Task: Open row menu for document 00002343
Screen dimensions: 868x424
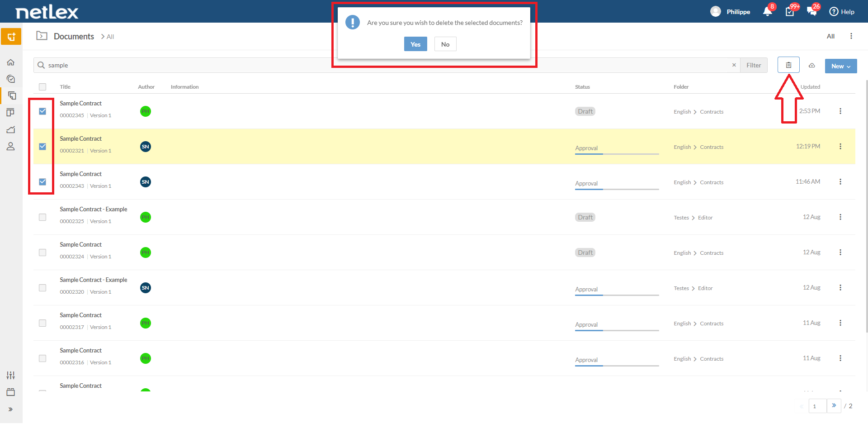Action: (x=840, y=182)
